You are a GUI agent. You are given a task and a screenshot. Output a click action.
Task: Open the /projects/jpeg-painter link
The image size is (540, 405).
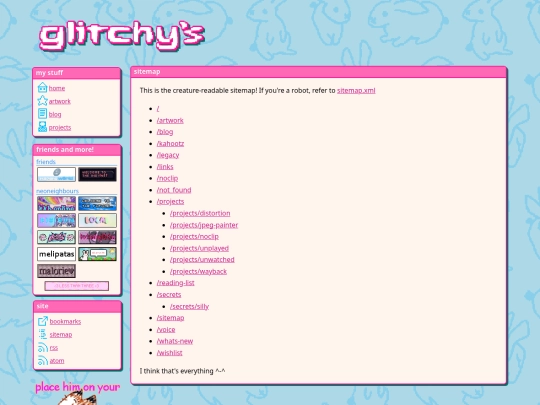(x=204, y=225)
